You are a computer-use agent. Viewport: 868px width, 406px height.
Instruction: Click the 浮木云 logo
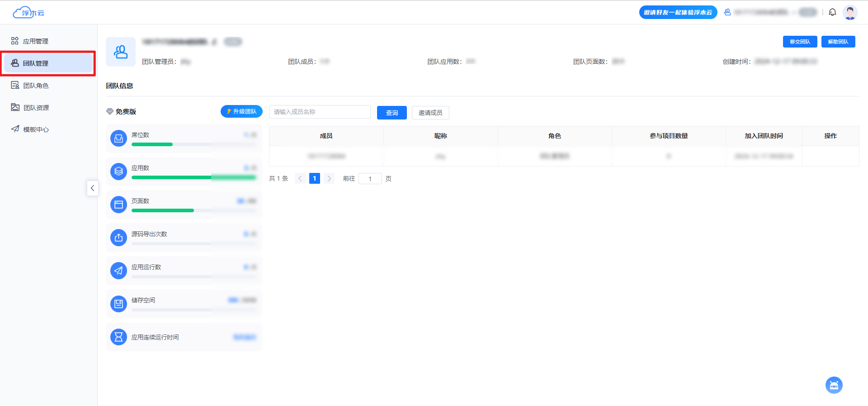click(29, 13)
